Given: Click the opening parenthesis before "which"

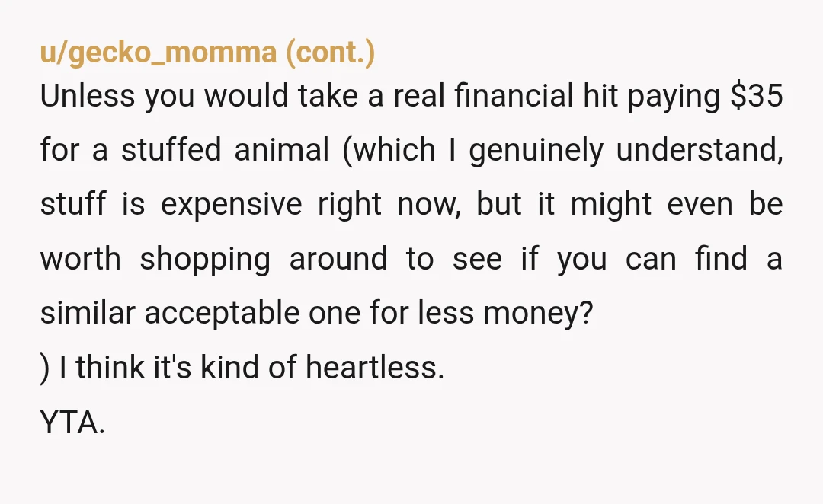Looking at the screenshot, I should (x=347, y=151).
